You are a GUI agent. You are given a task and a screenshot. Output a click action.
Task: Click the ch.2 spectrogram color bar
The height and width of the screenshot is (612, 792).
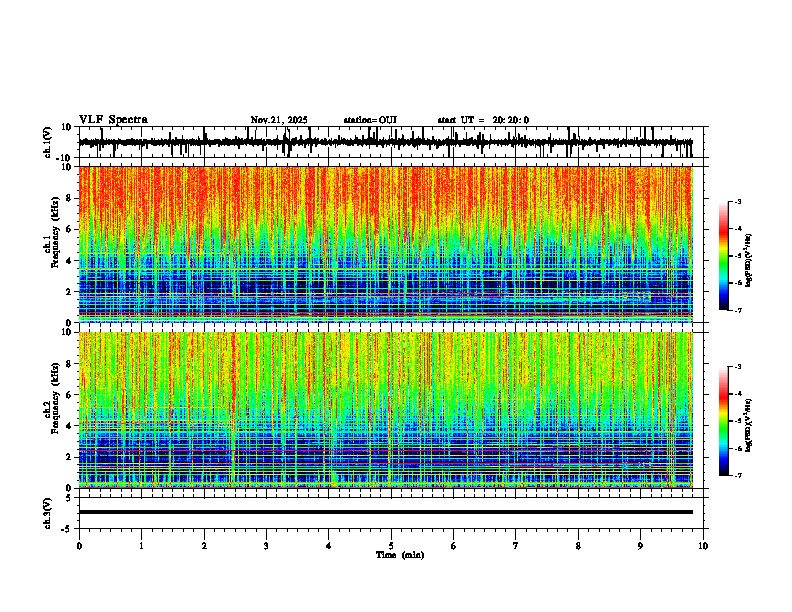[724, 421]
